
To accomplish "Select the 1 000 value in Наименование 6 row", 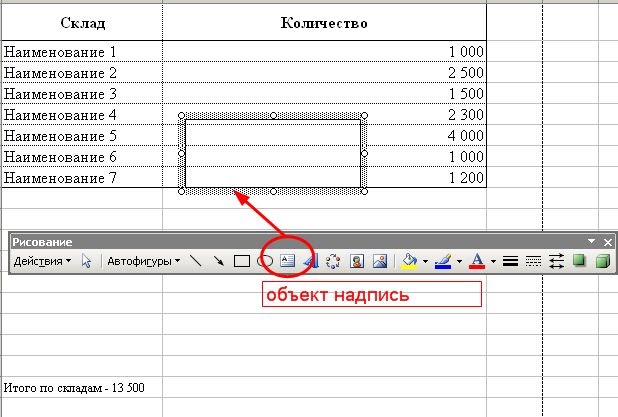I will (466, 156).
